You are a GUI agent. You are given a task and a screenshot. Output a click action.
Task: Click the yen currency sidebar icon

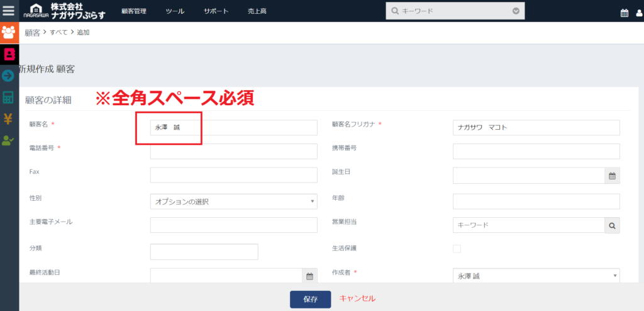9,119
